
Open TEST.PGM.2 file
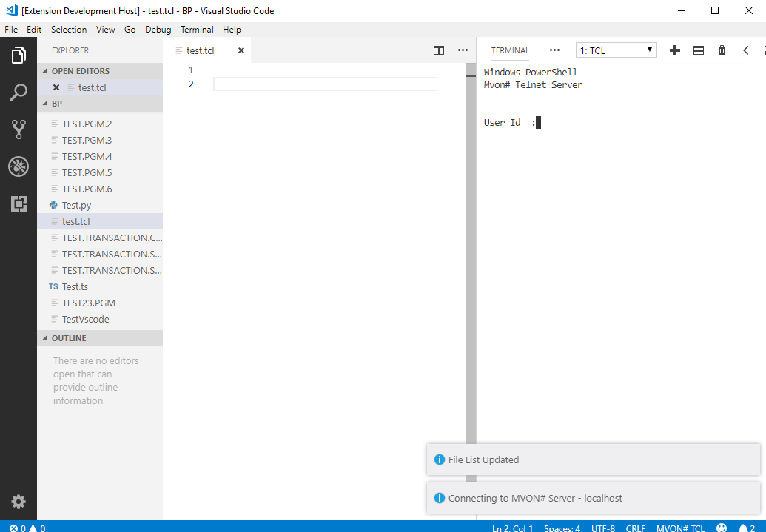click(x=100, y=124)
